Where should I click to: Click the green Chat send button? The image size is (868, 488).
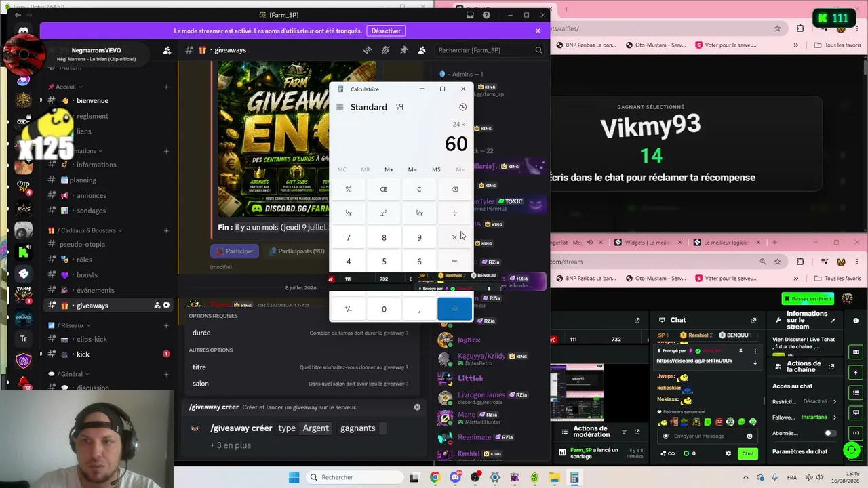(747, 453)
